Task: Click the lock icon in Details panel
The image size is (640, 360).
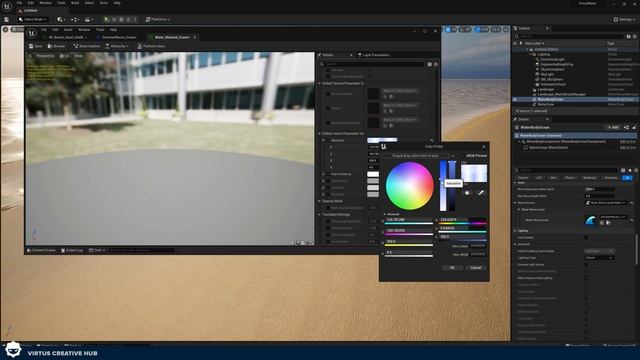Action: point(634,127)
